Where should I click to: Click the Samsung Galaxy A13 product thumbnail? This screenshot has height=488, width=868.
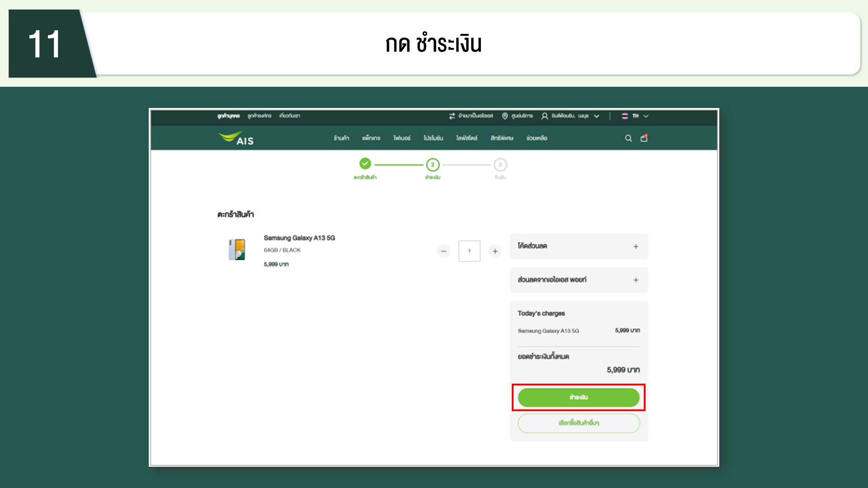click(237, 249)
